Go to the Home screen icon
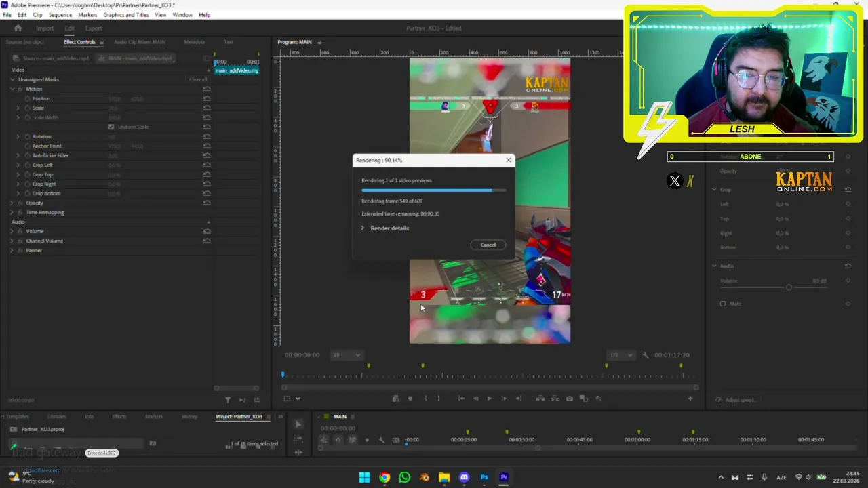The image size is (868, 488). [18, 28]
